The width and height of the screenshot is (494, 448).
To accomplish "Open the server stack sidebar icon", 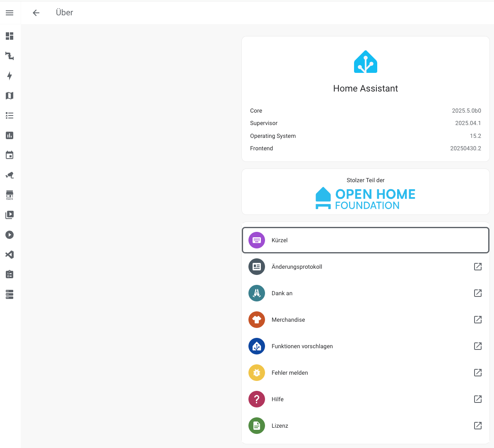I will click(10, 294).
